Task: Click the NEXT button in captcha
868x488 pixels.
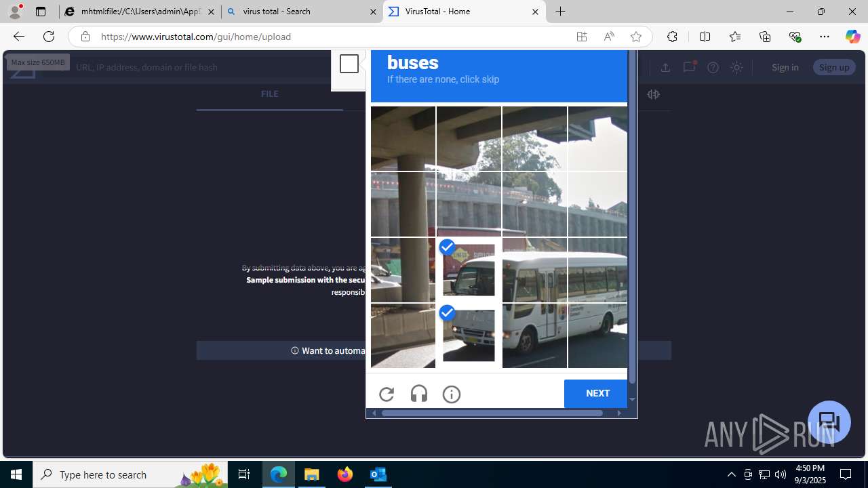Action: point(597,393)
